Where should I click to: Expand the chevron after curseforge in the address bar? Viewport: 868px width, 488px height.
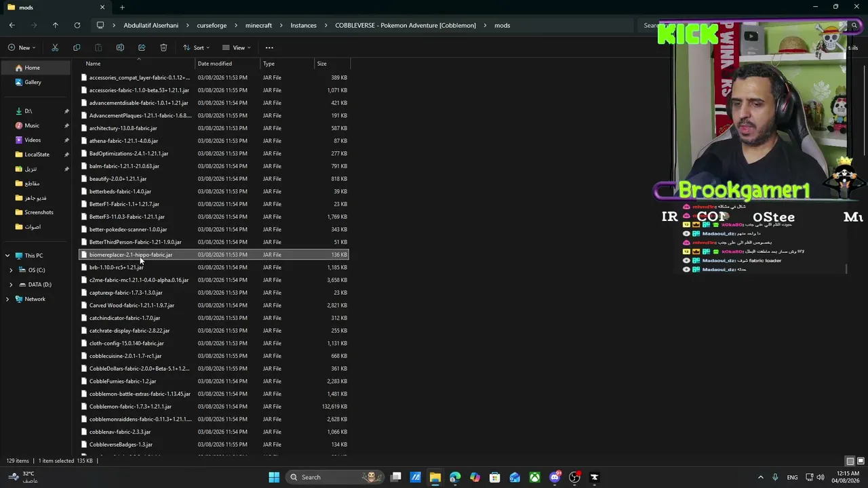(x=236, y=25)
